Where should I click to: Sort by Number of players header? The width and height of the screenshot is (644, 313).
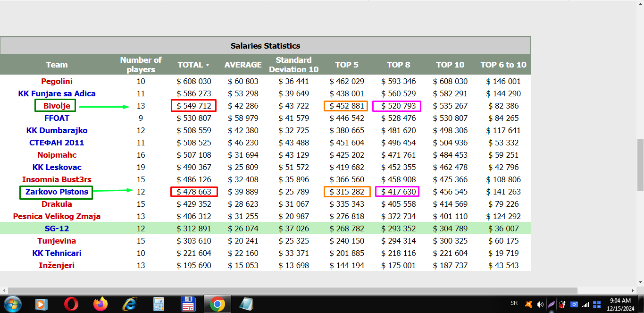[x=141, y=65]
